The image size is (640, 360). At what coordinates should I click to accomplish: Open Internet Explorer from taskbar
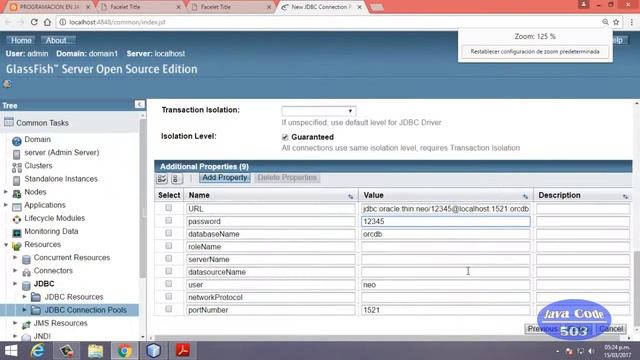pyautogui.click(x=38, y=351)
